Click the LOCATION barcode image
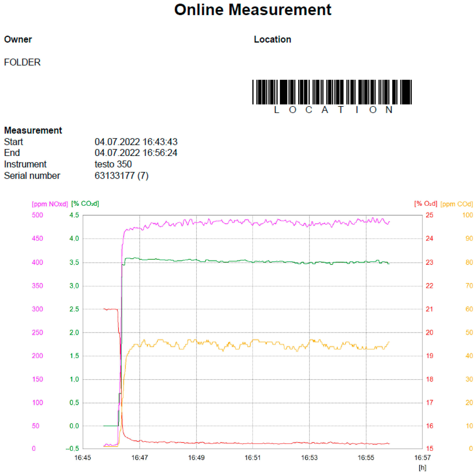 click(332, 92)
